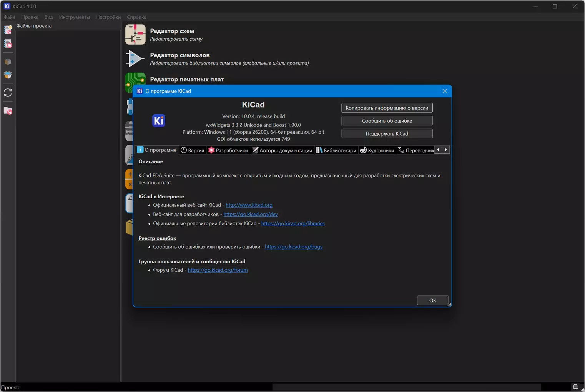Close the О программе KiCad dialog
Screen dimensions: 585x392
444,91
